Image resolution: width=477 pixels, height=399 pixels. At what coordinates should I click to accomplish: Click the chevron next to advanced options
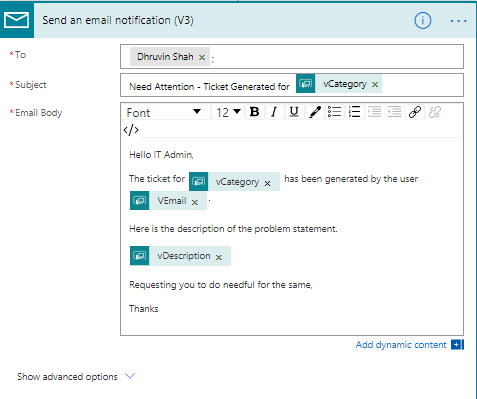[130, 376]
